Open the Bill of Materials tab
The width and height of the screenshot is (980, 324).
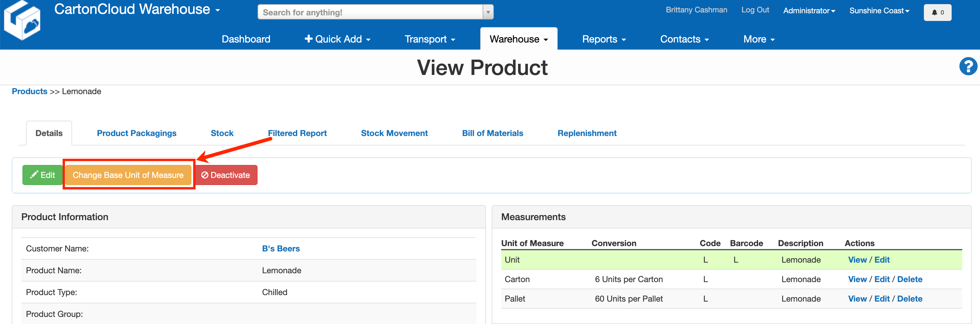[x=492, y=133]
